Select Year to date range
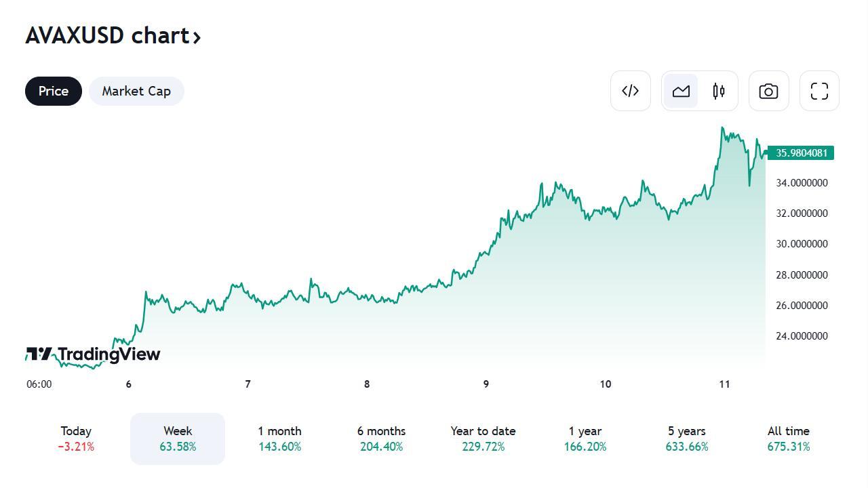The height and width of the screenshot is (488, 868). (483, 439)
